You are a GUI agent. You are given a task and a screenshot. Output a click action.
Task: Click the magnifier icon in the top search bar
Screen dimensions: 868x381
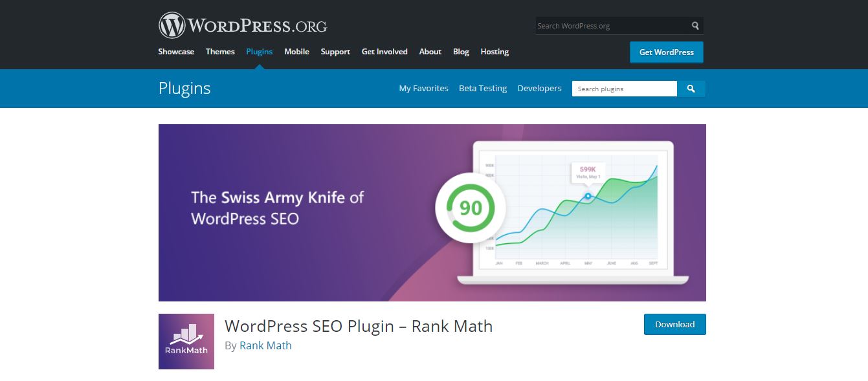tap(695, 25)
